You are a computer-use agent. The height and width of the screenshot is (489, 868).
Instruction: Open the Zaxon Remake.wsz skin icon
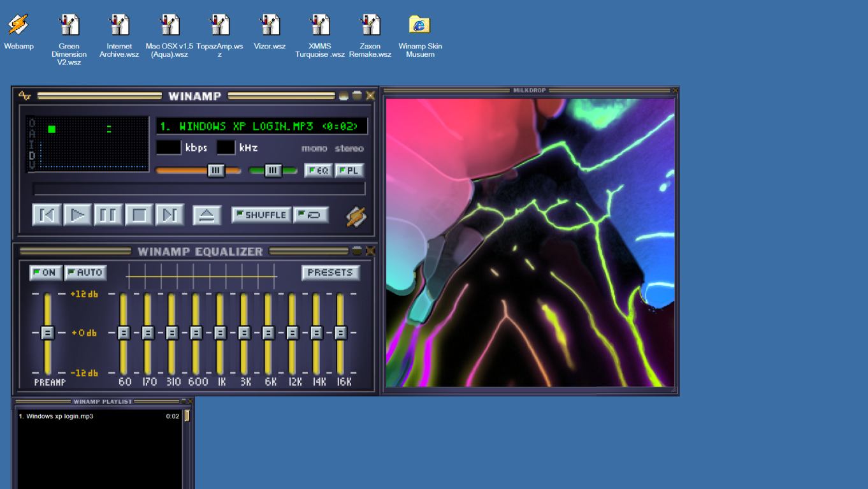click(370, 24)
